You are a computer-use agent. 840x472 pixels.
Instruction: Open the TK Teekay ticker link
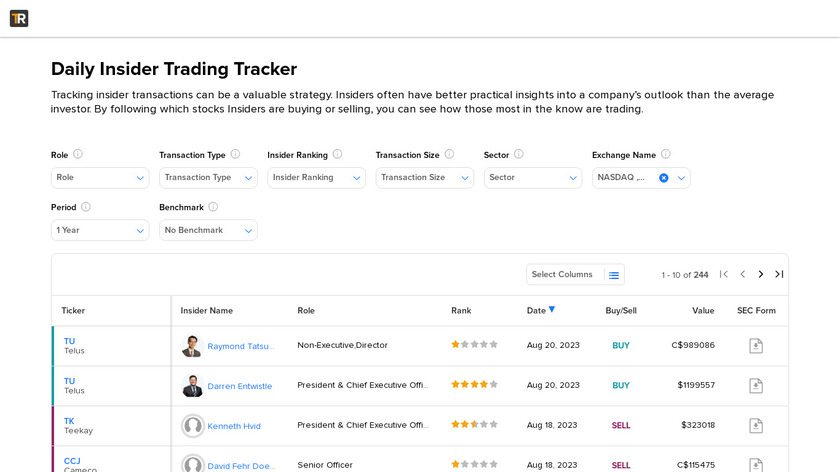point(69,421)
